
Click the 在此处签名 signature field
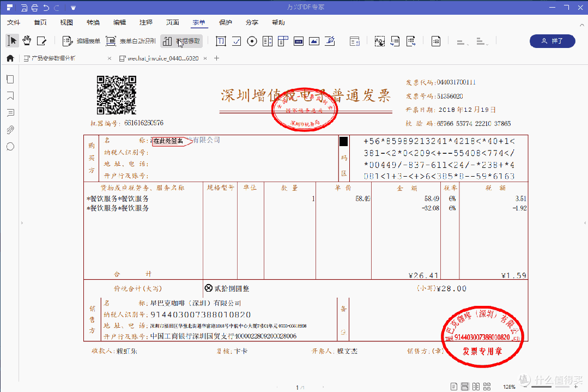172,141
